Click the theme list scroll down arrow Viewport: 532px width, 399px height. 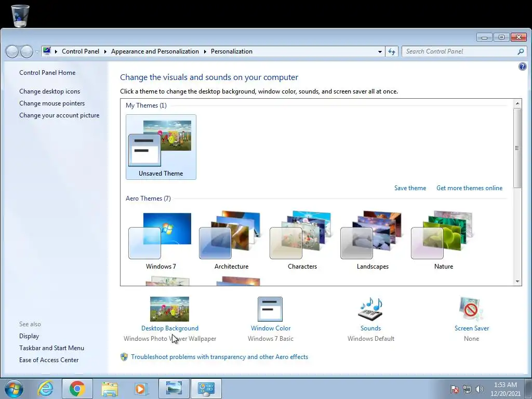click(517, 281)
